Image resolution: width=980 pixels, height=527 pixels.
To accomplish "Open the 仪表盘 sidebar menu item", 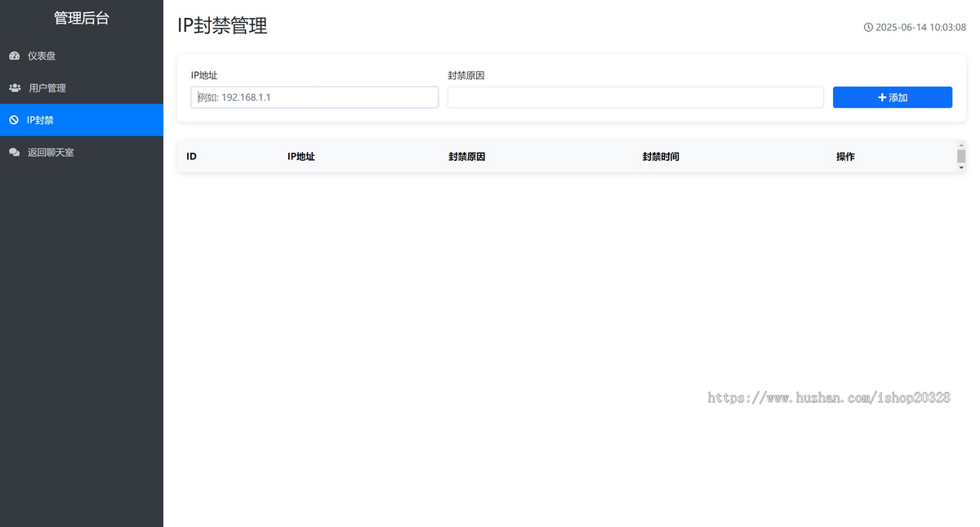I will [82, 56].
